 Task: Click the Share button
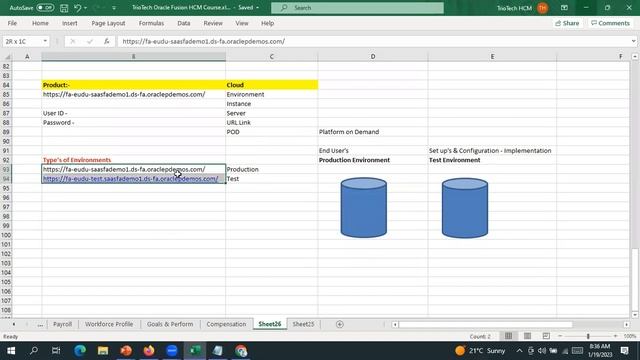[x=567, y=23]
